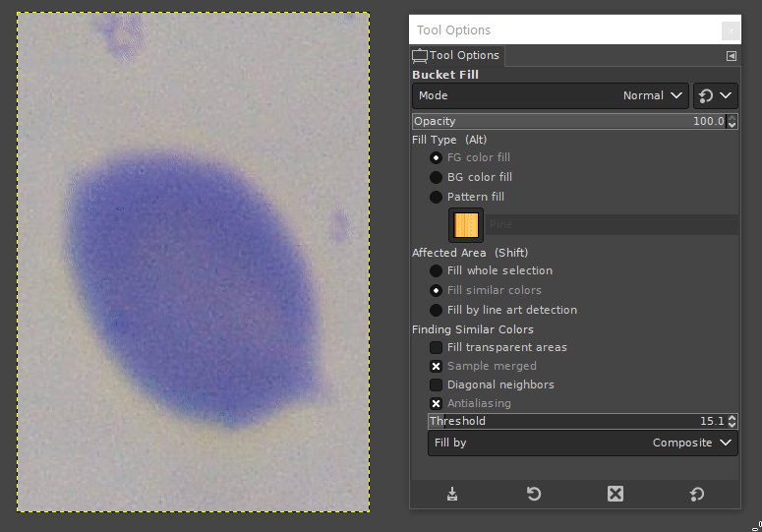This screenshot has height=532, width=762.
Task: Enable Diagonal neighbors checkbox
Action: (436, 384)
